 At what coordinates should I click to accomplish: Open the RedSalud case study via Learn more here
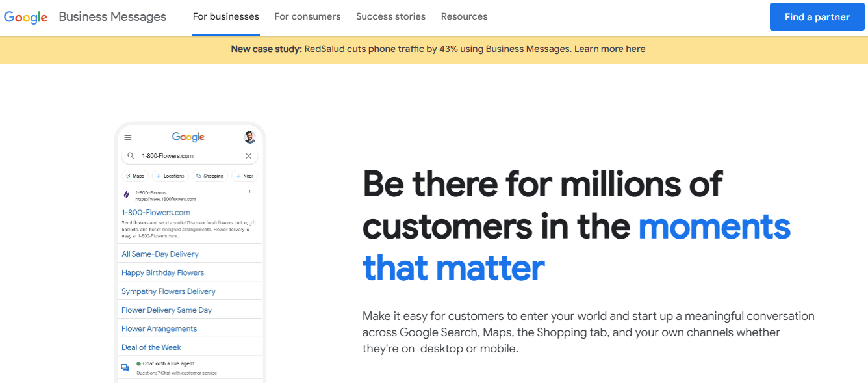click(x=609, y=48)
